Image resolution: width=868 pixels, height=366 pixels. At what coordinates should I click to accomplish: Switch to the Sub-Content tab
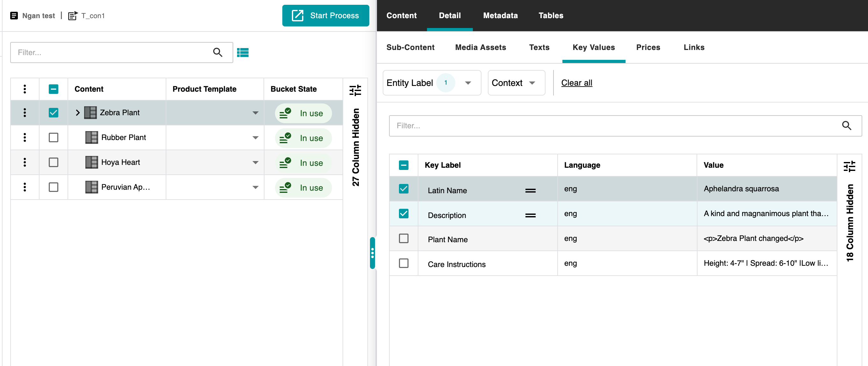coord(410,47)
